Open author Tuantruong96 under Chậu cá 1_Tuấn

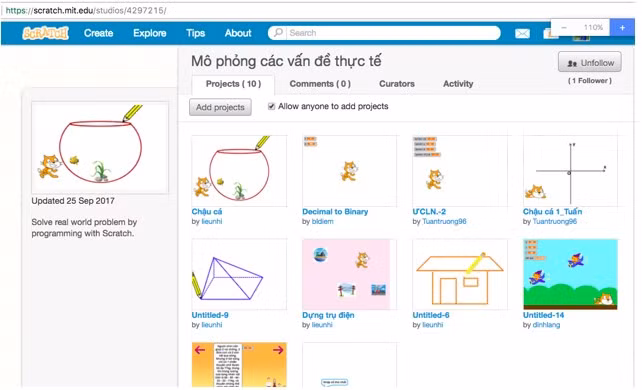(555, 221)
